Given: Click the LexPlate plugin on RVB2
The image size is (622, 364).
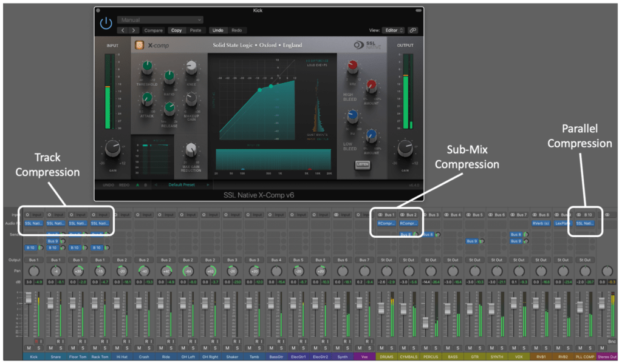Looking at the screenshot, I should coord(563,224).
